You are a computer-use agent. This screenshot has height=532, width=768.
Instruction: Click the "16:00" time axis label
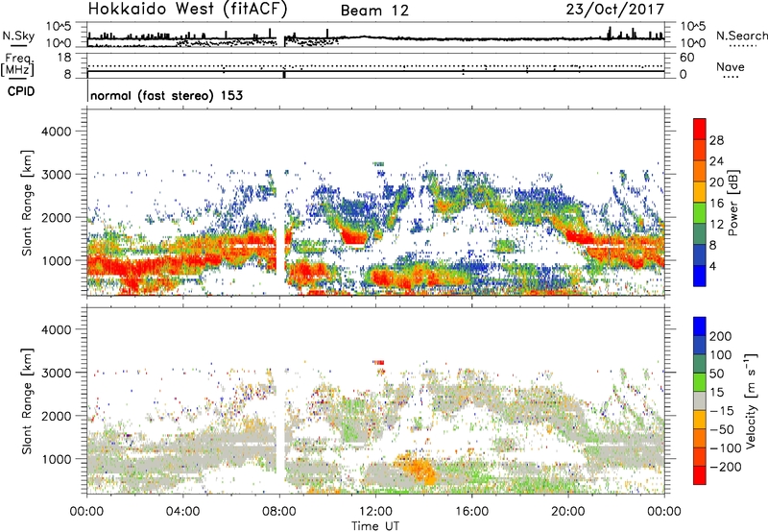pyautogui.click(x=471, y=512)
